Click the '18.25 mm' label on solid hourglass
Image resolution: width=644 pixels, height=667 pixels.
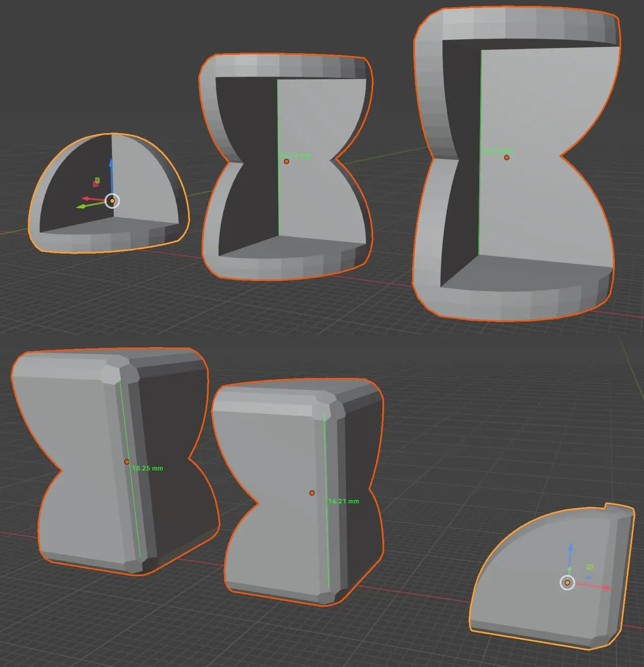[147, 468]
